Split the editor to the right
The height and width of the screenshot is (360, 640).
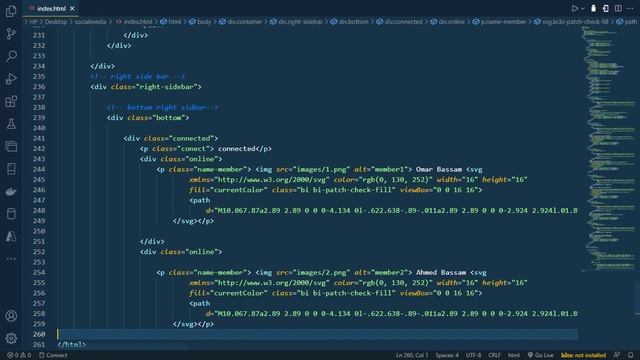[618, 8]
